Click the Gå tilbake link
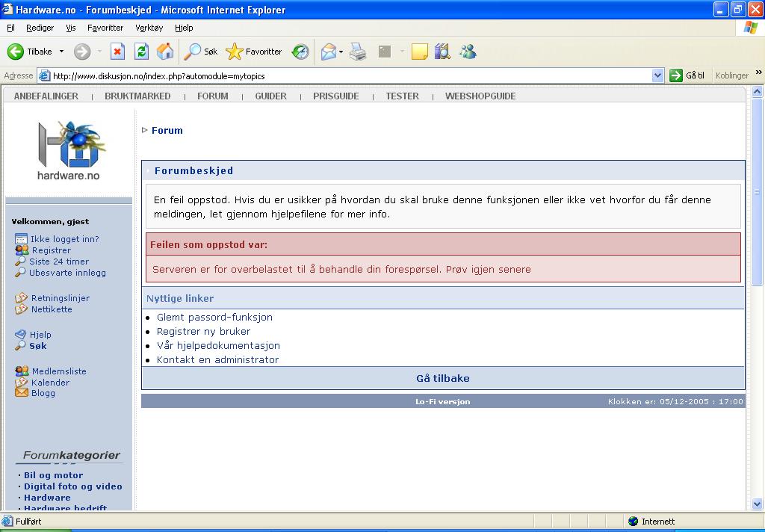 (443, 378)
